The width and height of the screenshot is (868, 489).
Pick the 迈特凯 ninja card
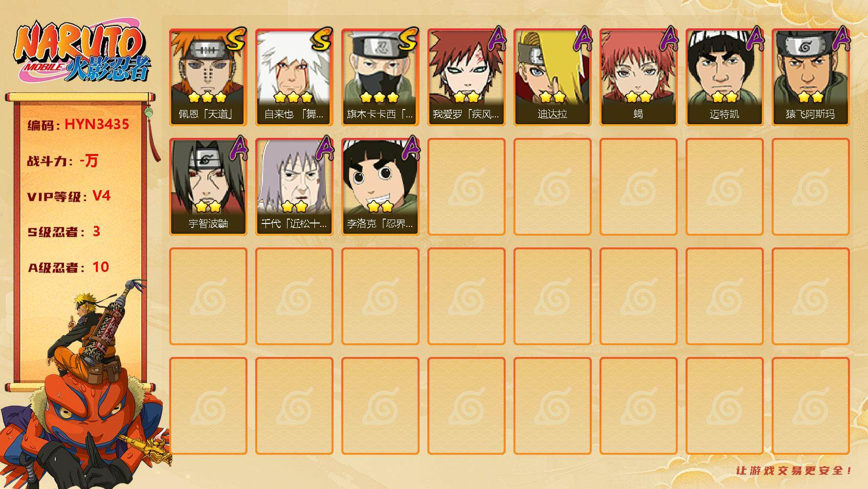724,77
